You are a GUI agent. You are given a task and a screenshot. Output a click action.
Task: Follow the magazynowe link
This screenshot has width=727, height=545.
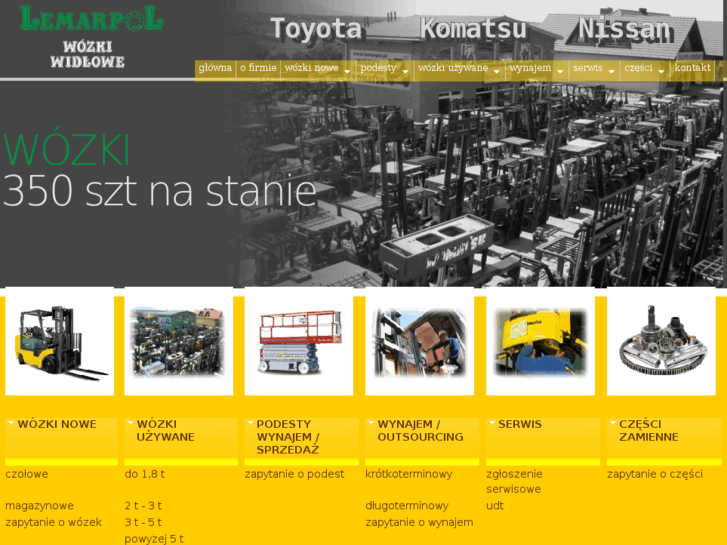(39, 506)
